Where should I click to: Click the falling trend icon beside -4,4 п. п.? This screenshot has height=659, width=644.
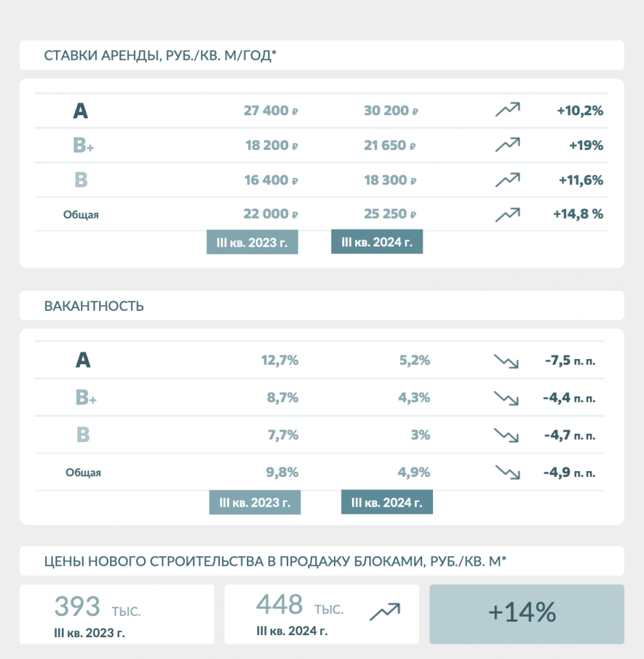[506, 398]
